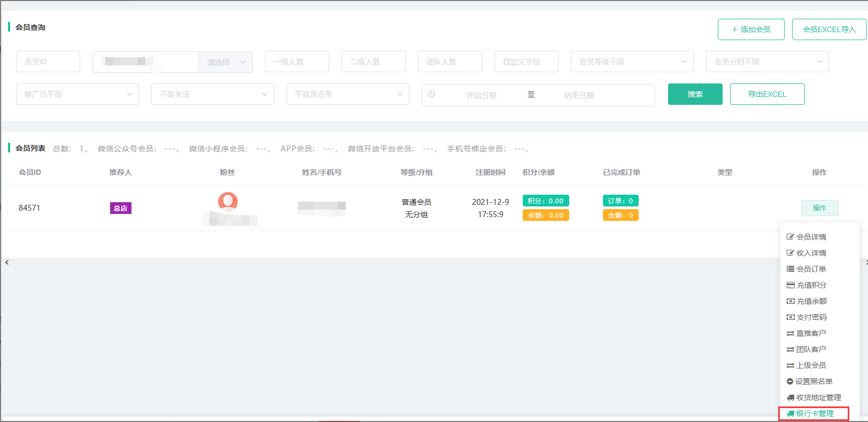Viewport: 868px width, 422px height.
Task: Click the clock icon in the date range field
Action: [x=431, y=94]
